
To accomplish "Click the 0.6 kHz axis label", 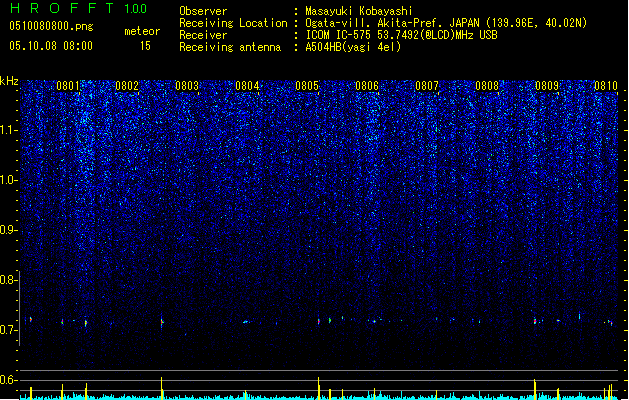I will 9,380.
